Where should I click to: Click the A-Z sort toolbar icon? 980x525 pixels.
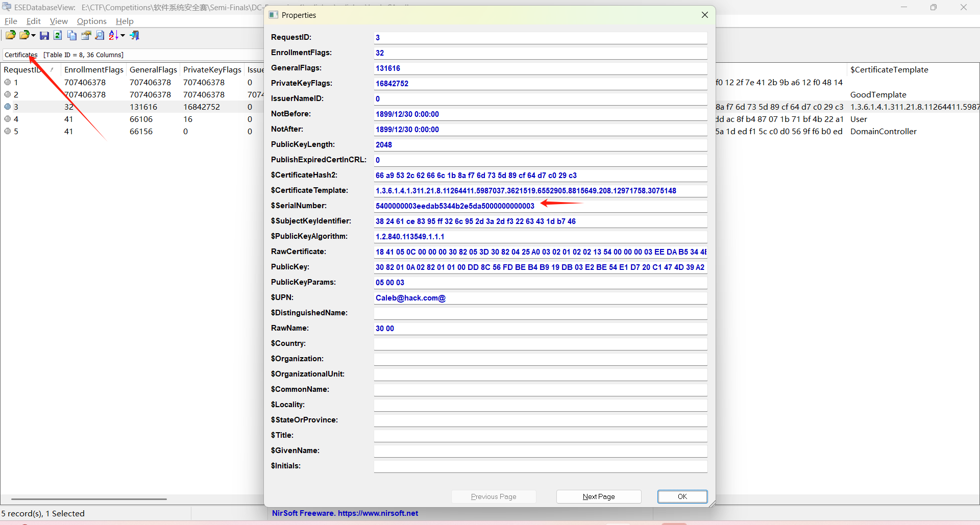pos(113,35)
